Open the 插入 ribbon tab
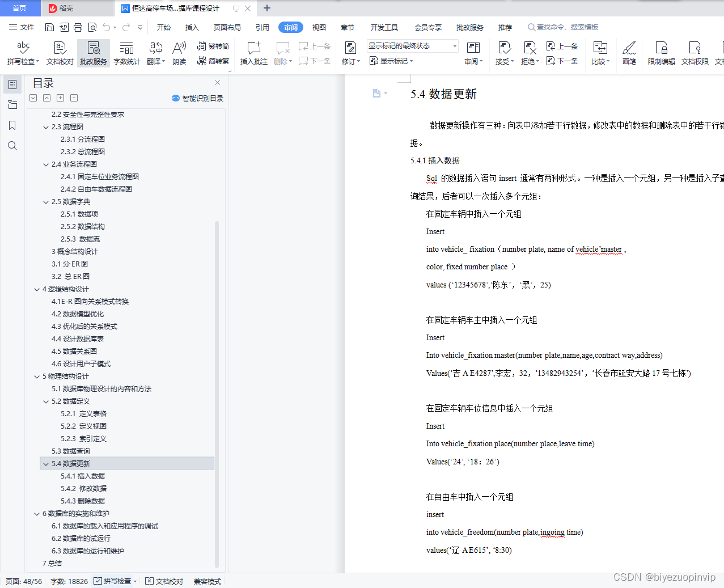The width and height of the screenshot is (724, 588). 192,27
